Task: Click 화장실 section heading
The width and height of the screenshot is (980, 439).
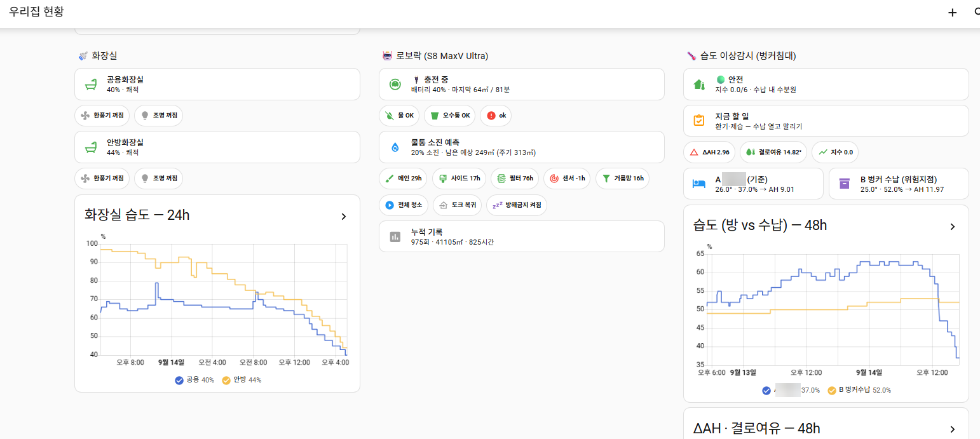Action: [x=104, y=56]
